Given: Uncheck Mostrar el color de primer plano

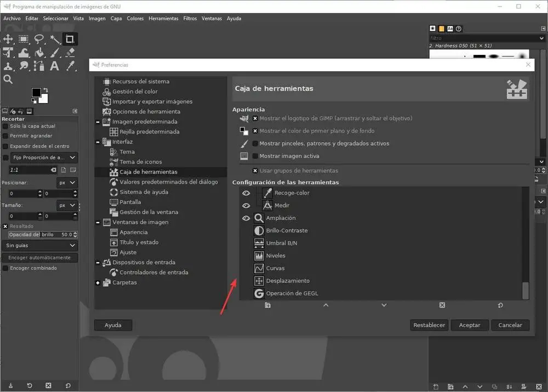Looking at the screenshot, I should pos(255,131).
